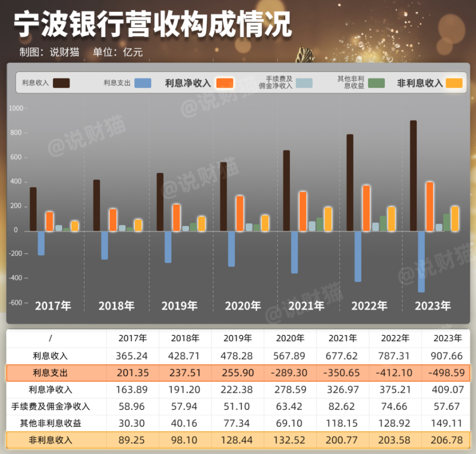Click the 2017 dark brown 利息收入 bar

click(x=33, y=209)
